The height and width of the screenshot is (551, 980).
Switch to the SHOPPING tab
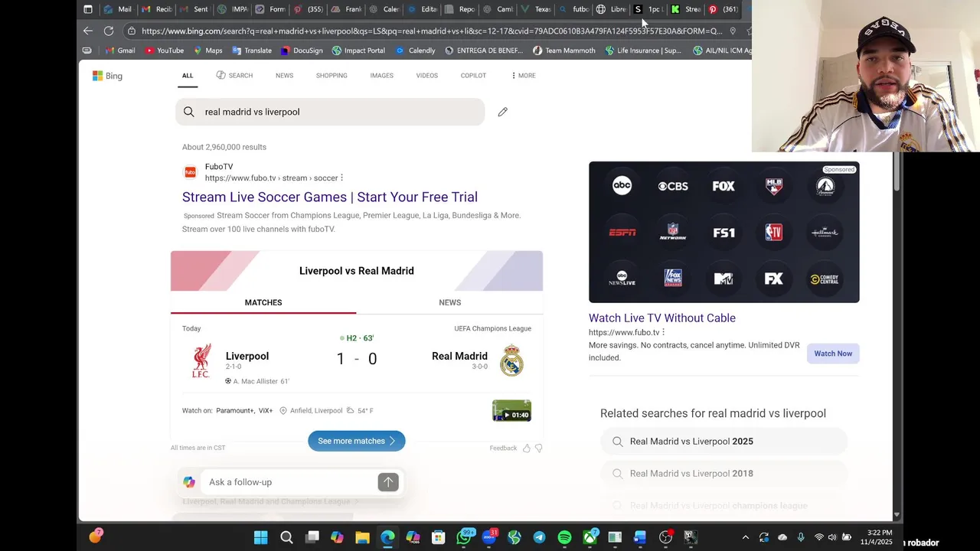coord(332,75)
